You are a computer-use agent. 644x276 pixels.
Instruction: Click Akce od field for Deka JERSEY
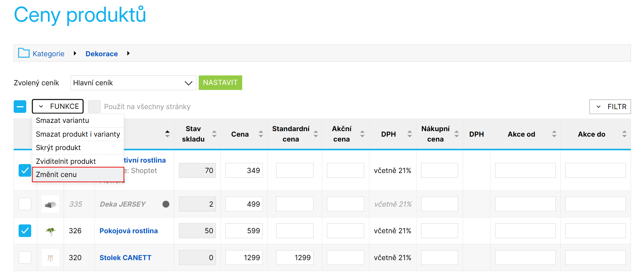tap(525, 204)
